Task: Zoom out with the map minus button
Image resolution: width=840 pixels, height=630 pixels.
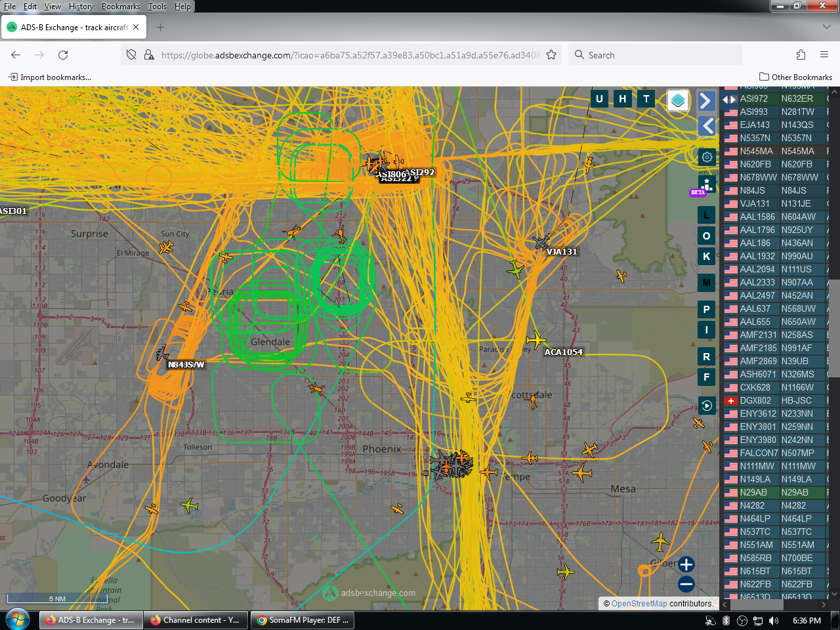Action: [x=686, y=584]
